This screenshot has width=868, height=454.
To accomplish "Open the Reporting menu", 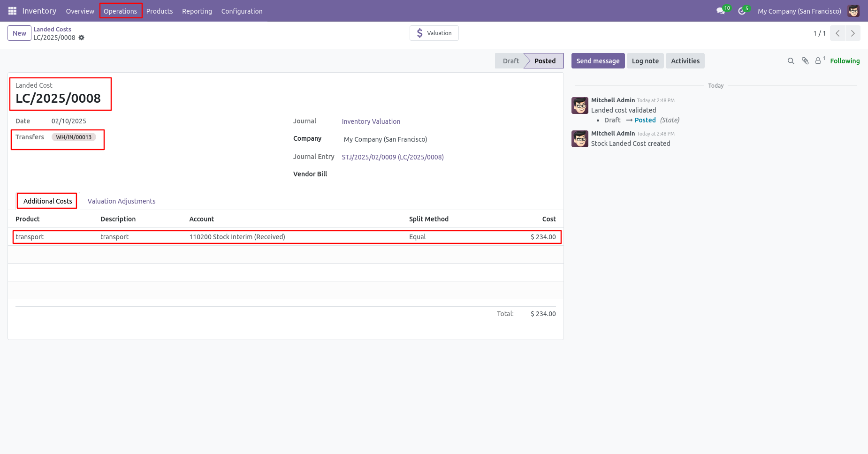I will (197, 11).
